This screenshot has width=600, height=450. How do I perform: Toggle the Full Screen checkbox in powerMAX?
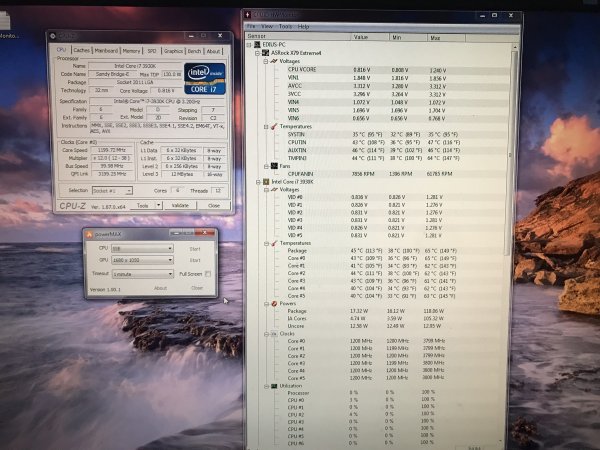pyautogui.click(x=208, y=274)
